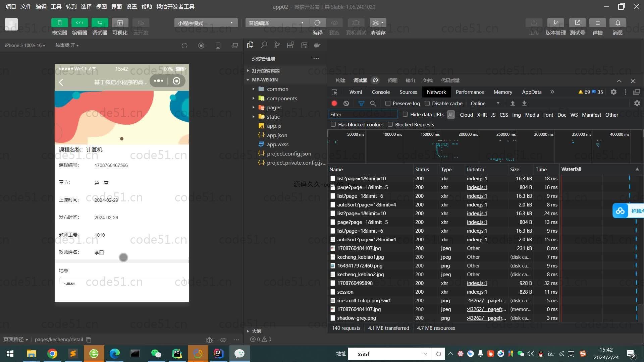This screenshot has width=644, height=362.
Task: Open index.js:1 initiator of session row
Action: click(x=477, y=292)
